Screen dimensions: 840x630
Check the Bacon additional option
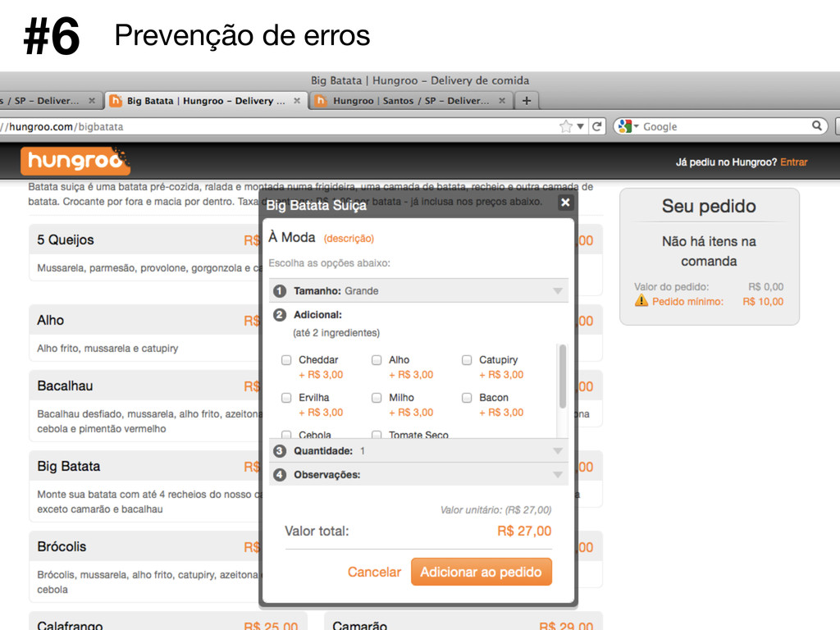point(467,398)
